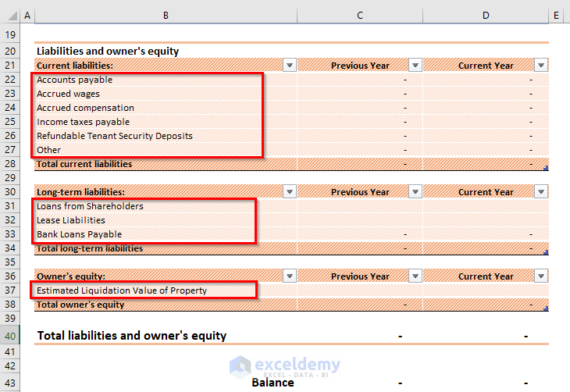
Task: Open Current Year filter in Current liabilities table
Action: pos(541,65)
